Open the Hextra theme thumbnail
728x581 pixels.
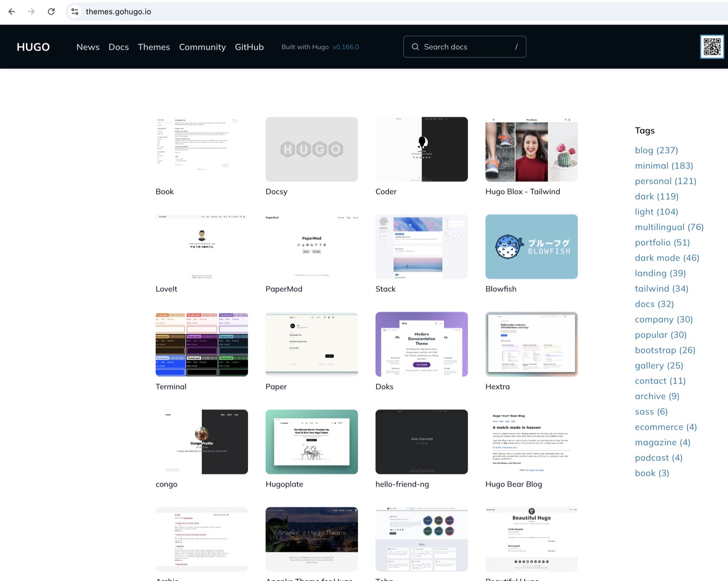[x=531, y=344]
